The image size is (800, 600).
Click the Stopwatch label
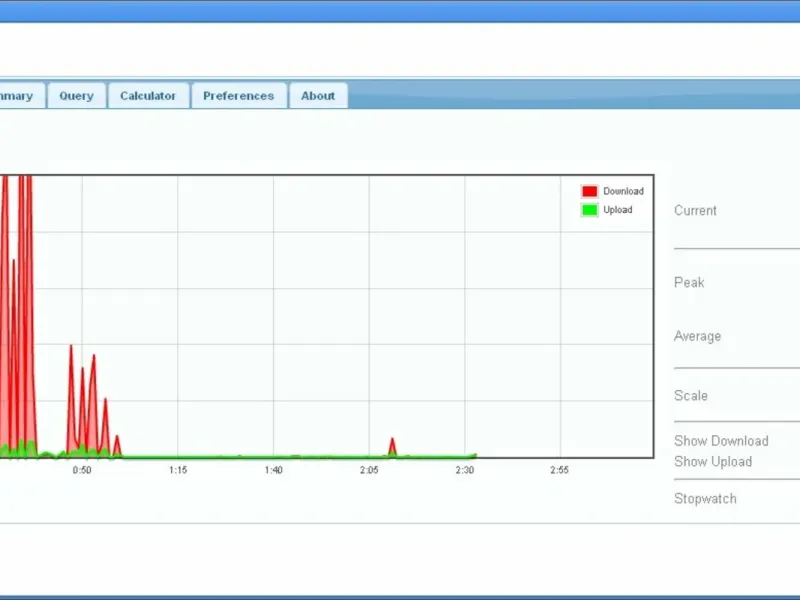pos(705,498)
